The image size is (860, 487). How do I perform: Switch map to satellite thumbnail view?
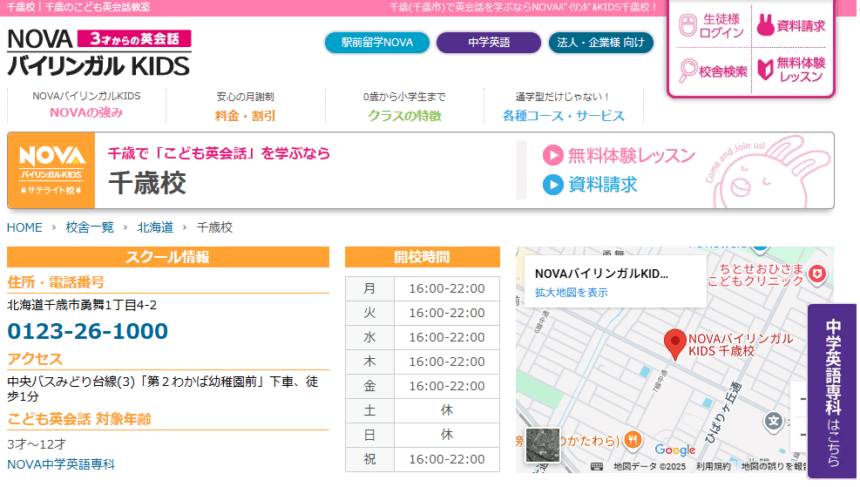point(542,445)
